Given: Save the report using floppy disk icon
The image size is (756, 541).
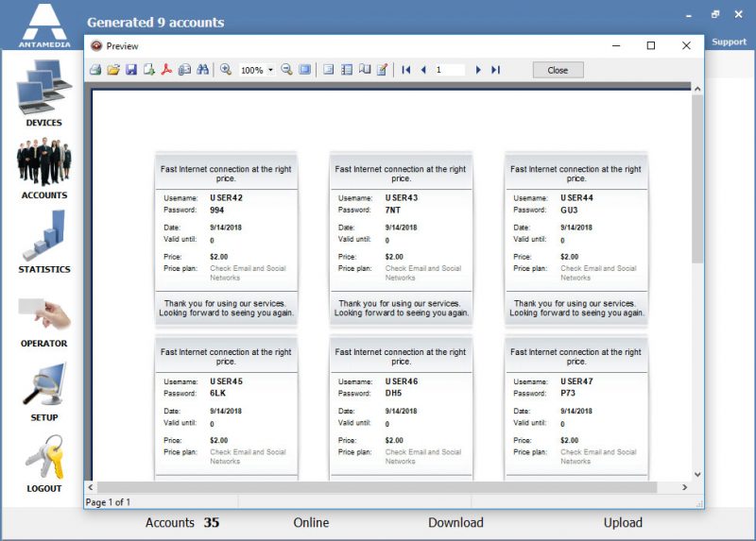Looking at the screenshot, I should coord(131,70).
